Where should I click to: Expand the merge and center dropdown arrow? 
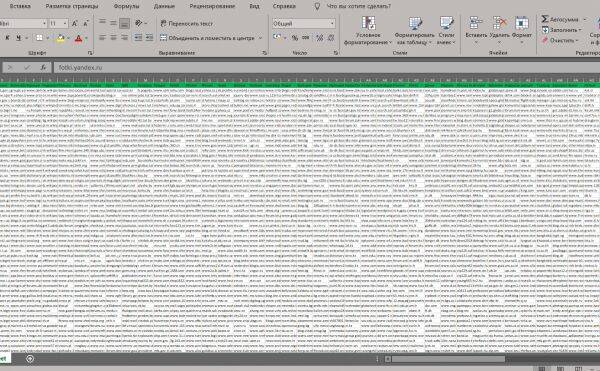[x=261, y=38]
